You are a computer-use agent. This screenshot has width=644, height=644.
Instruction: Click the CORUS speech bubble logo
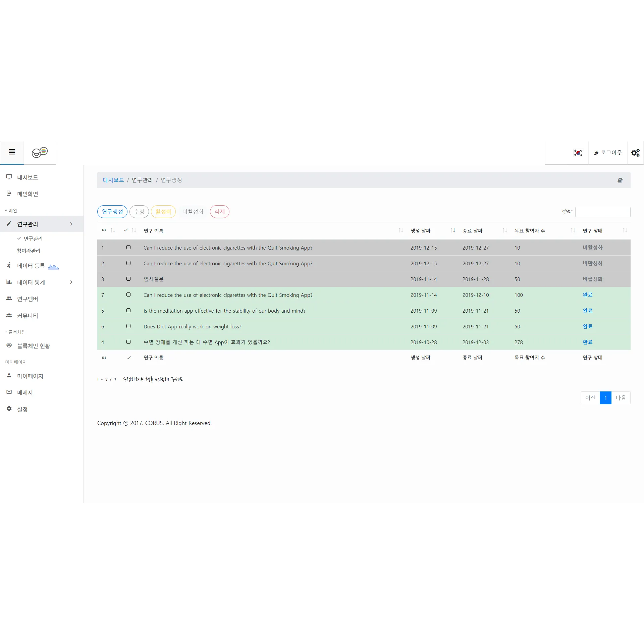coord(40,152)
